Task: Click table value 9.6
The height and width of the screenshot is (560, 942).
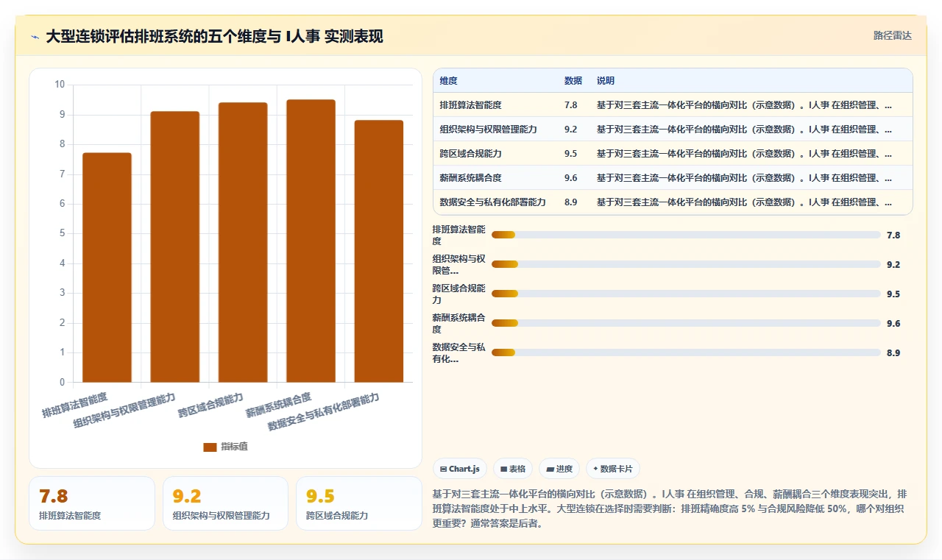Action: pyautogui.click(x=571, y=178)
